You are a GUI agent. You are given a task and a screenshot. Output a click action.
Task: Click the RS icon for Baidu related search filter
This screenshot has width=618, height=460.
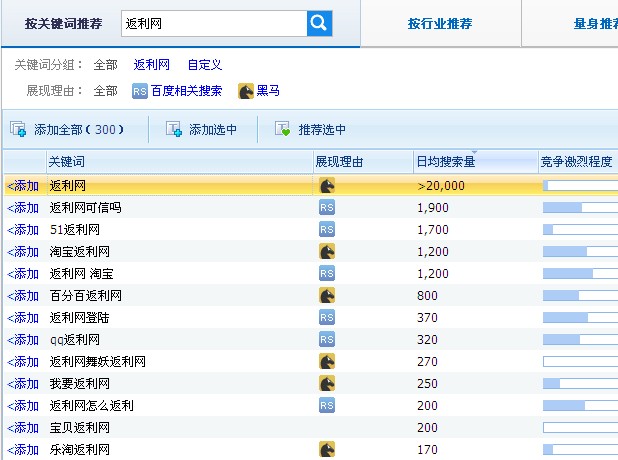[x=140, y=91]
